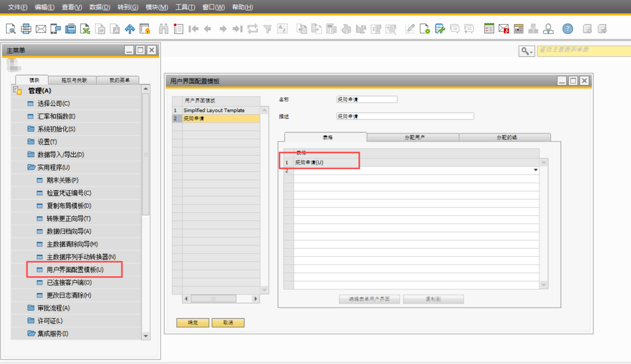
Task: Click the lock screen toolbar icon
Action: tap(145, 29)
